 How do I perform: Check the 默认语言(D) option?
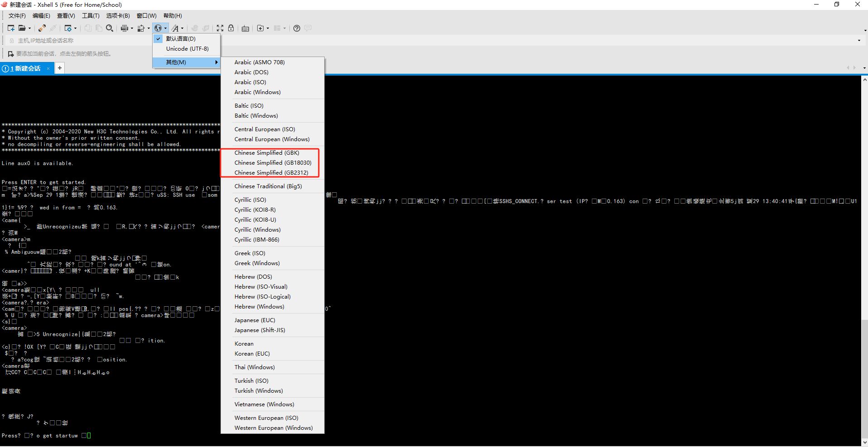click(187, 38)
